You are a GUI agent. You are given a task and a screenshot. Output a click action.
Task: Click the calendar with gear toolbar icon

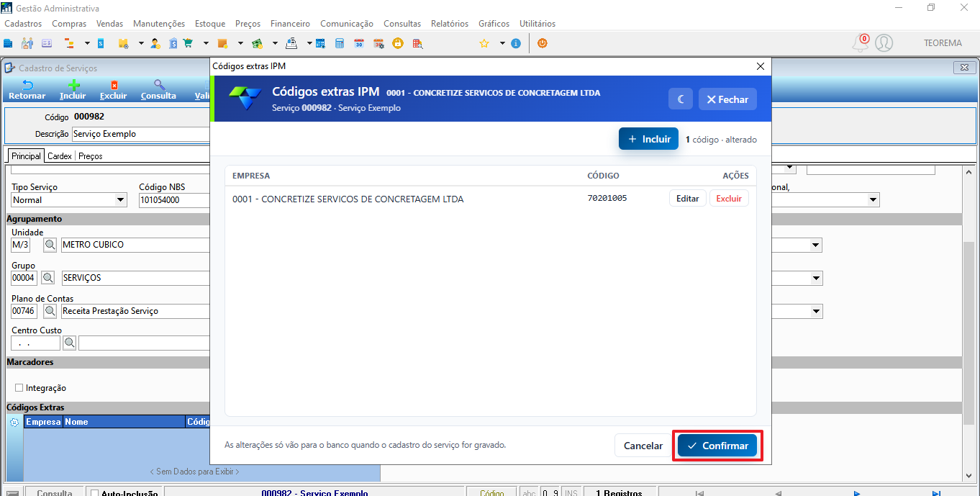pos(378,43)
